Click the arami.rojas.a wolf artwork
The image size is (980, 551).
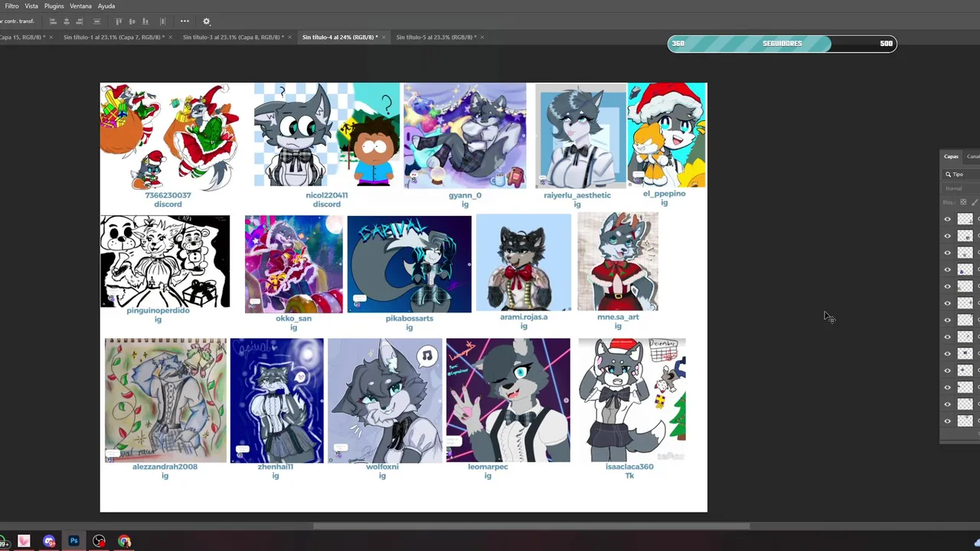[524, 262]
